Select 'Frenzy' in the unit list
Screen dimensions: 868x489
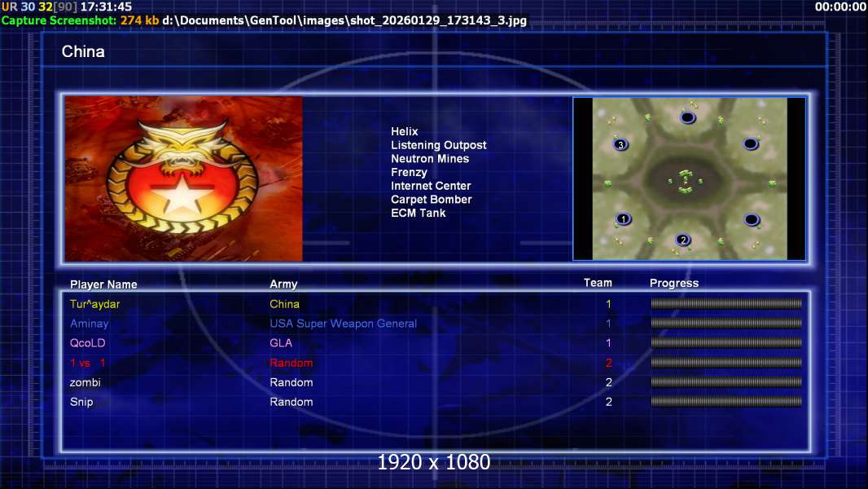click(409, 172)
